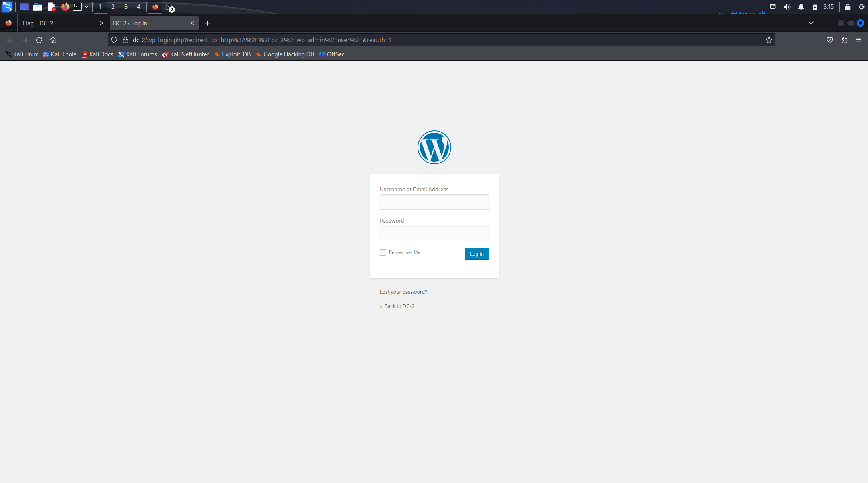Enable the Remember Me checkbox
868x483 pixels.
click(383, 252)
